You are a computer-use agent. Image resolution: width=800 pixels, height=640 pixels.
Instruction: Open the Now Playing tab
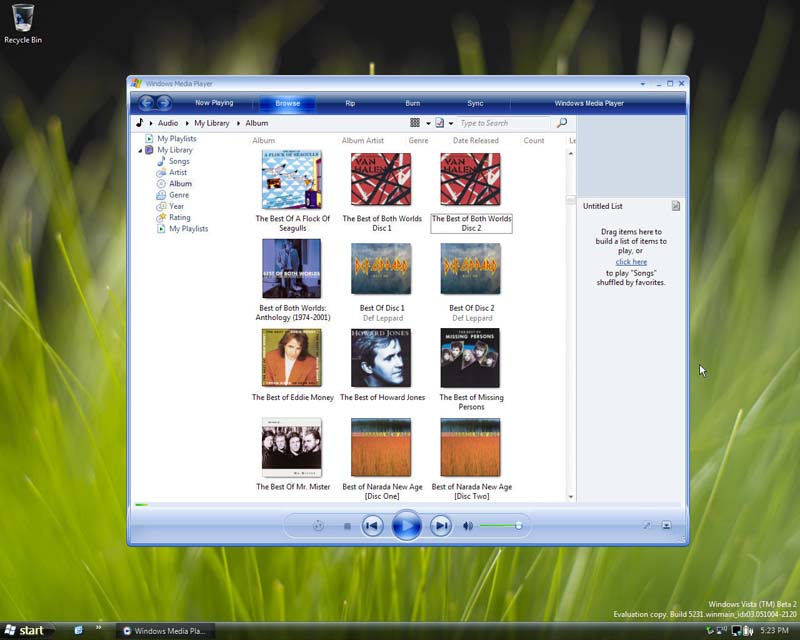pos(214,103)
